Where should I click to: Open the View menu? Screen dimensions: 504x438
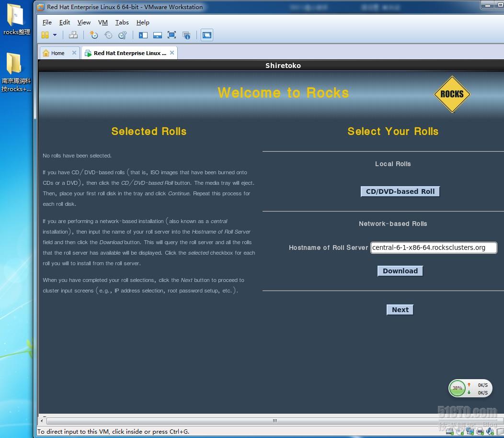click(x=84, y=22)
